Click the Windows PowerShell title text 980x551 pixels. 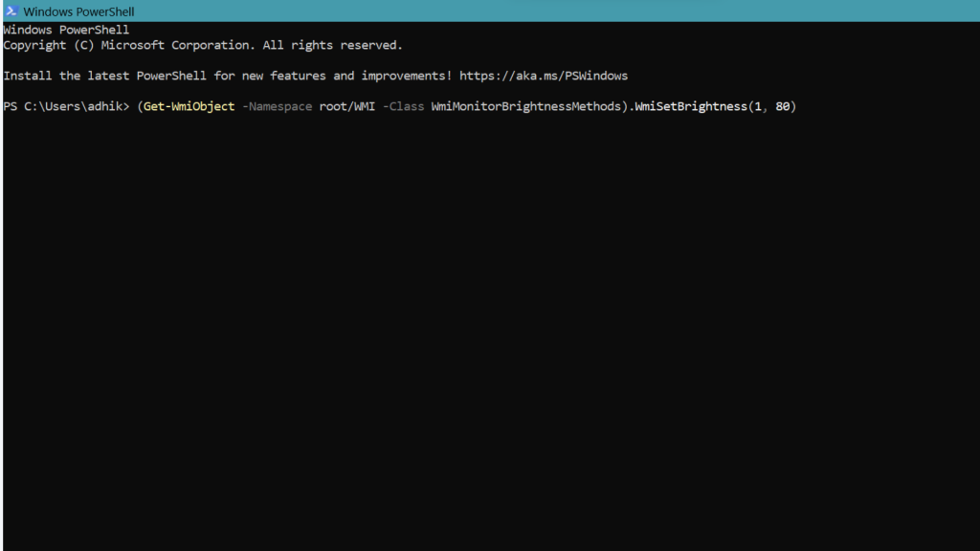click(x=78, y=11)
